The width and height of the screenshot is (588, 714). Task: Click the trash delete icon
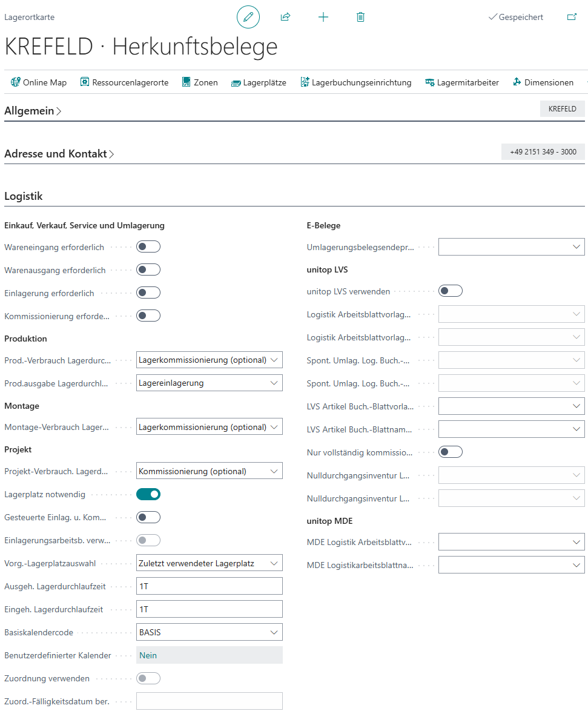tap(360, 17)
